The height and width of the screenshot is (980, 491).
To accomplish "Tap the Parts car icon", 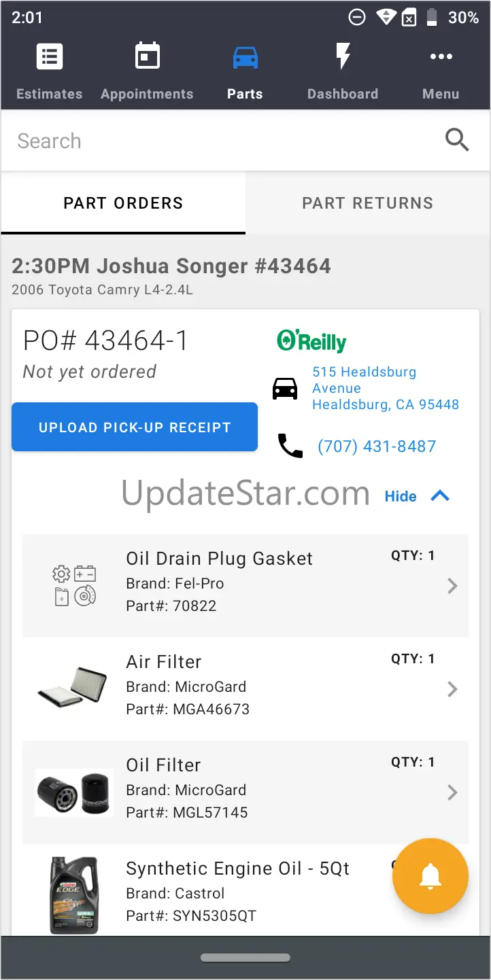I will (x=245, y=58).
